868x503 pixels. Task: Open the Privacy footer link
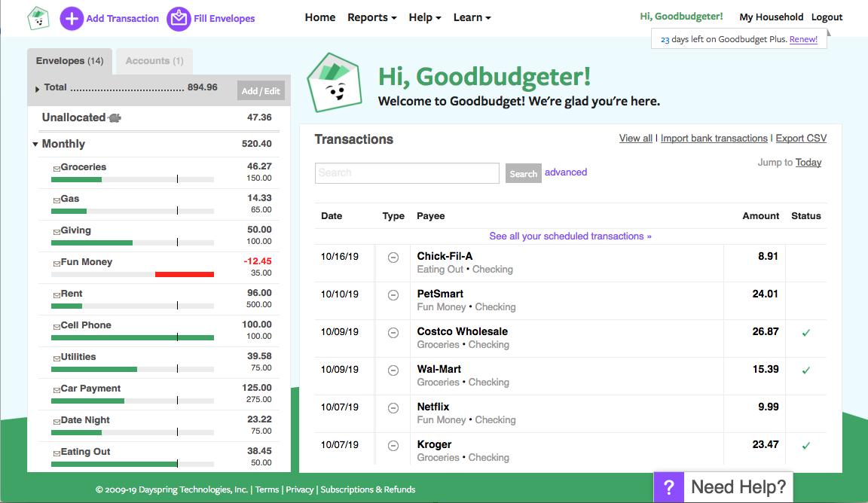click(299, 489)
